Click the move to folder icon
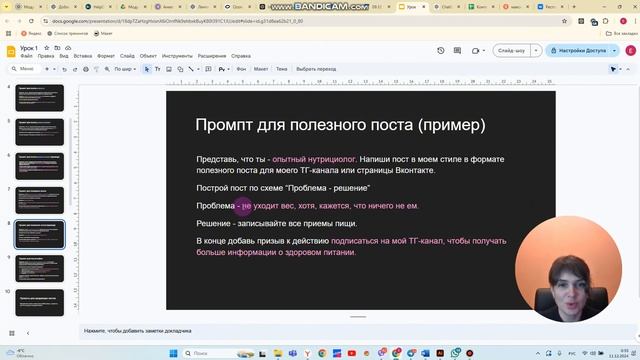The width and height of the screenshot is (640, 360). coord(57,48)
